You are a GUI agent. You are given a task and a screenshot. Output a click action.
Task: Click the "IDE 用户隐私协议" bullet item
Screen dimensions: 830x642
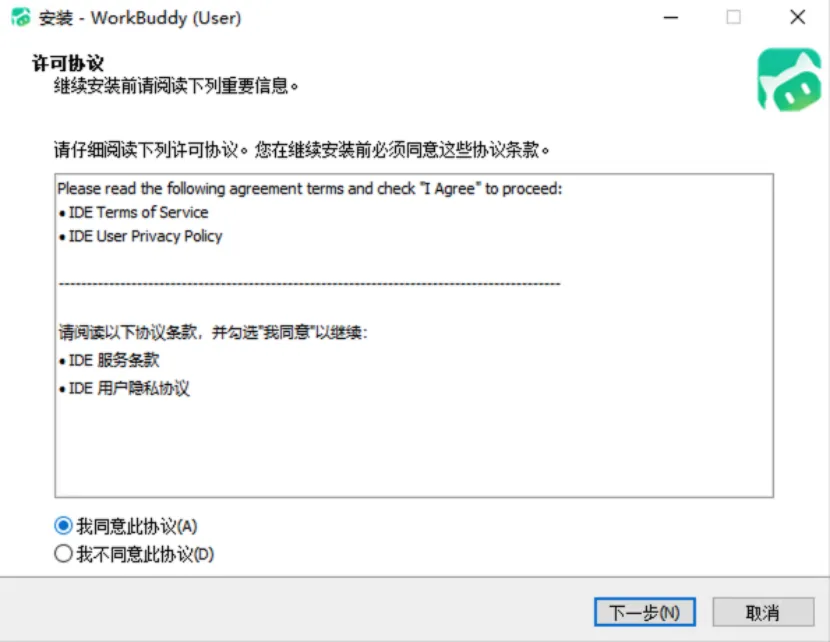coord(129,388)
